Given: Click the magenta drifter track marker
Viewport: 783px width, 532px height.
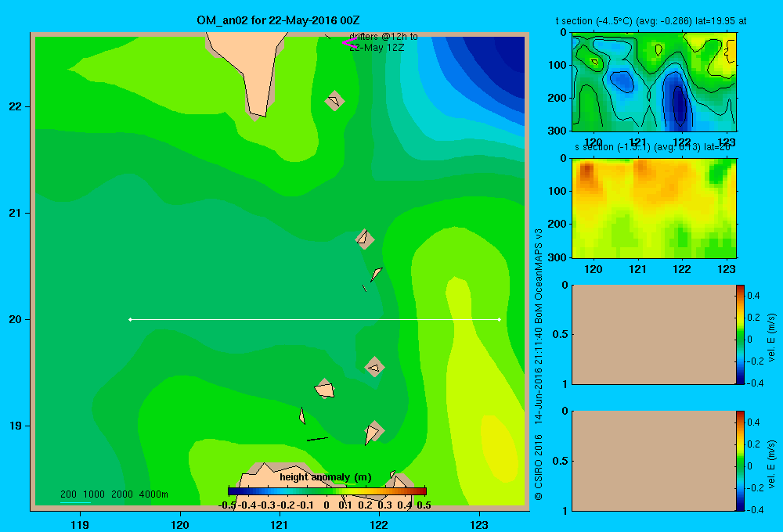Looking at the screenshot, I should pyautogui.click(x=349, y=43).
